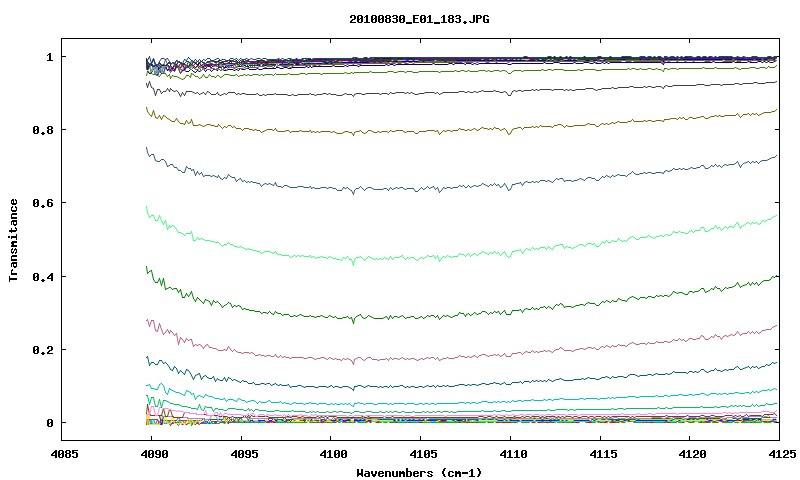Click the x-axis tick label 4125
The width and height of the screenshot is (800, 480).
(x=781, y=454)
